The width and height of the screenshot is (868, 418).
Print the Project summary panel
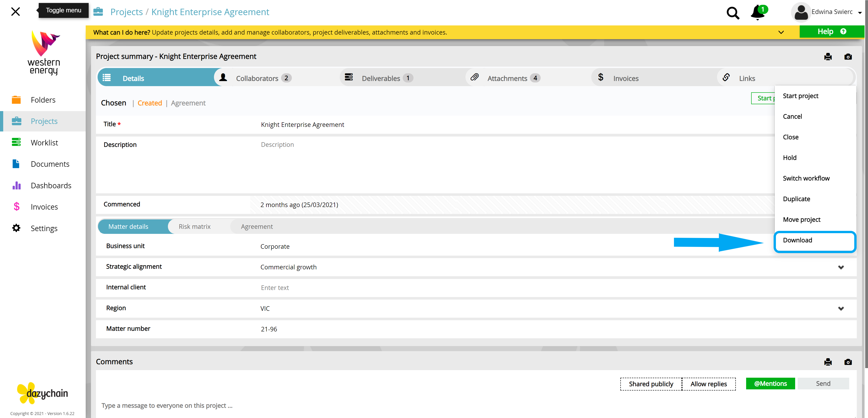point(828,57)
